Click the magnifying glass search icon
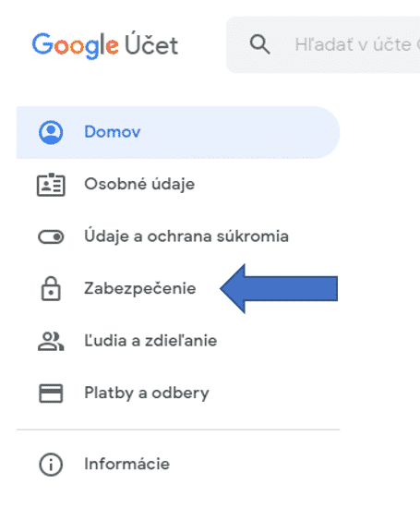This screenshot has width=420, height=508. 259,44
